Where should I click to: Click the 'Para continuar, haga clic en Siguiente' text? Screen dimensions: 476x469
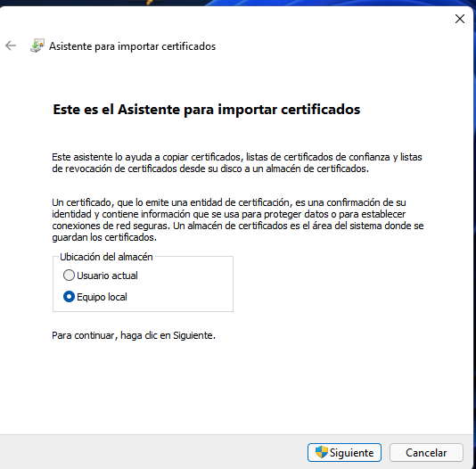pyautogui.click(x=134, y=335)
